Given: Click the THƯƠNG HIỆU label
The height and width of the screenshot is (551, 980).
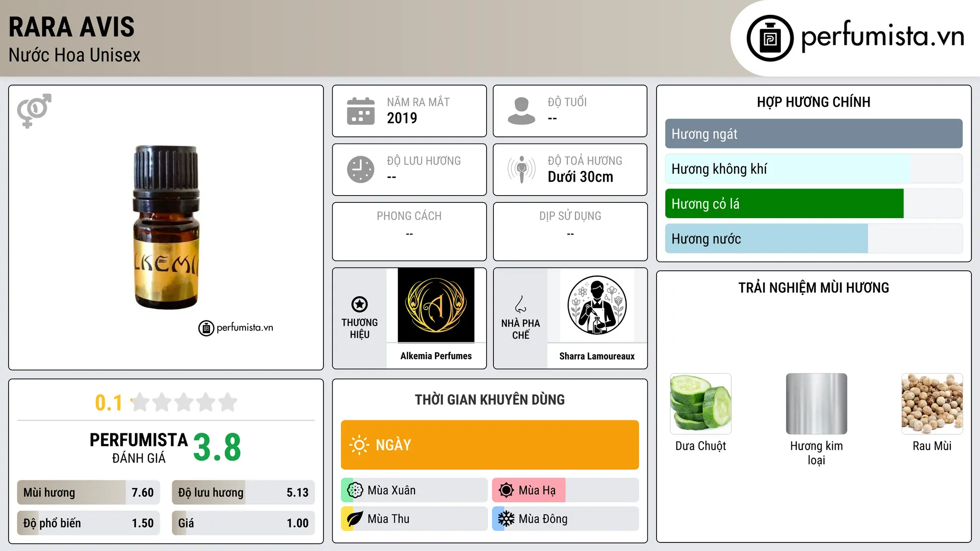Looking at the screenshot, I should [359, 329].
